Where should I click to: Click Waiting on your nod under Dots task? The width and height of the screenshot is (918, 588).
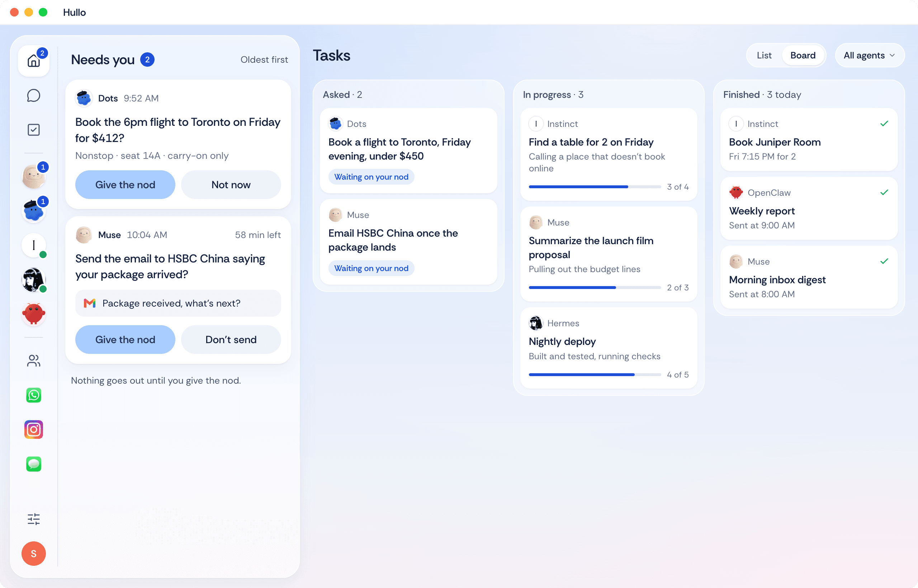point(371,177)
